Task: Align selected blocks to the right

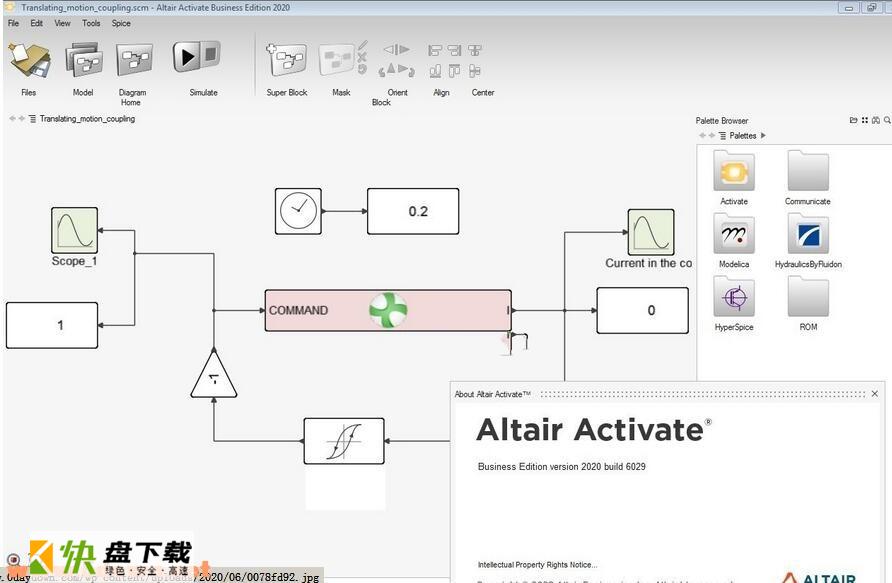Action: click(454, 51)
